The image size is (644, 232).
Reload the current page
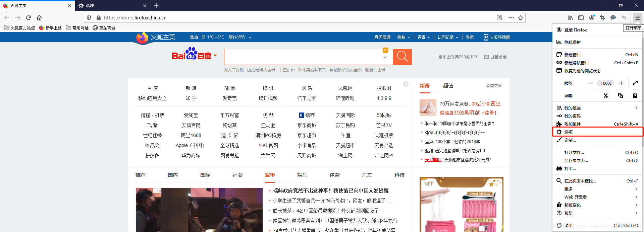coord(29,18)
